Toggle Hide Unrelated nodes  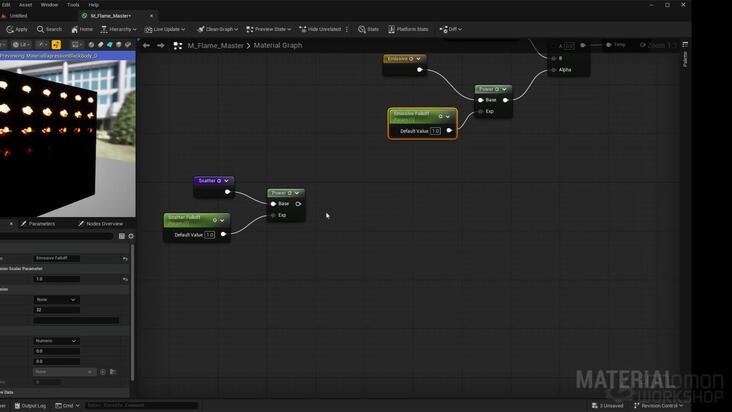pos(320,29)
